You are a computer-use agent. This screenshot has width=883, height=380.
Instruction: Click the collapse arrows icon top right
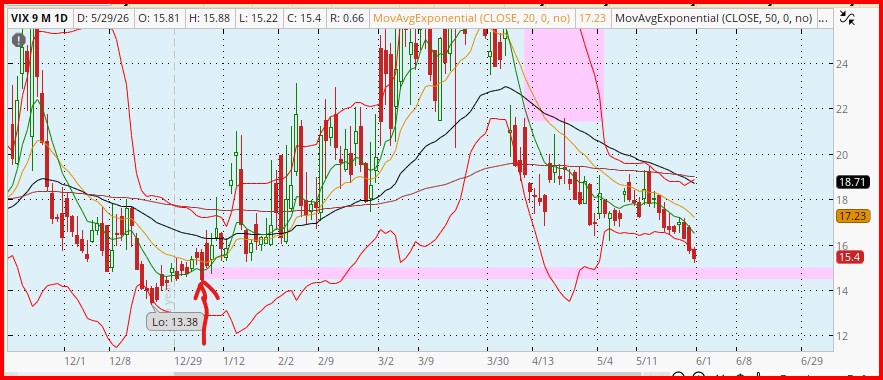pos(846,17)
